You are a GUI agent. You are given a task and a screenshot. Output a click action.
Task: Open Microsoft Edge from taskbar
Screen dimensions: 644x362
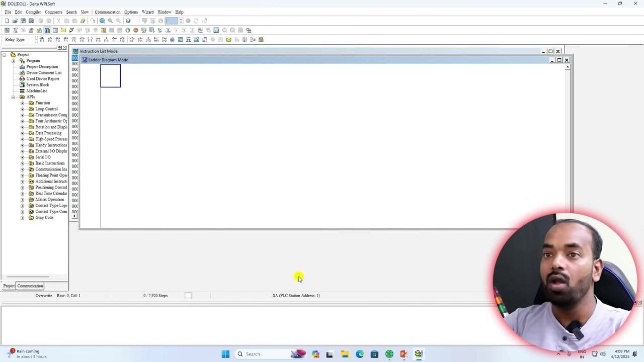coord(360,354)
